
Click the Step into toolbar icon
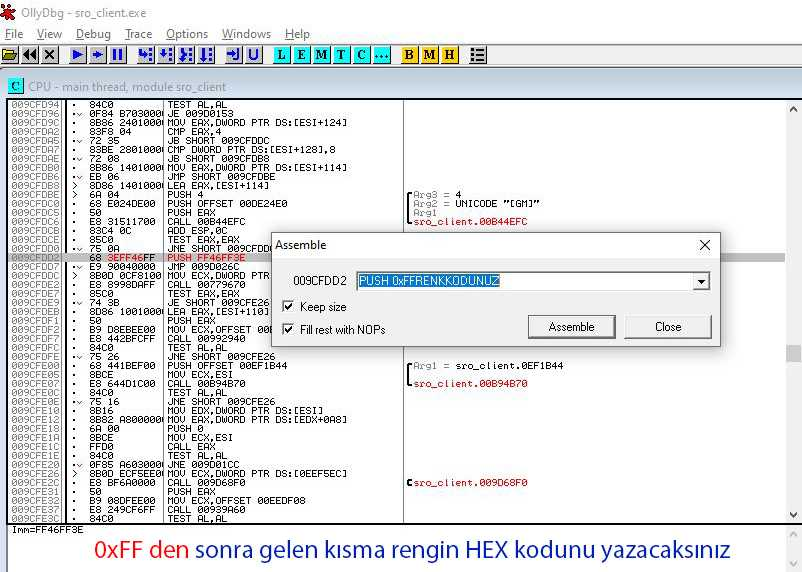pyautogui.click(x=146, y=55)
